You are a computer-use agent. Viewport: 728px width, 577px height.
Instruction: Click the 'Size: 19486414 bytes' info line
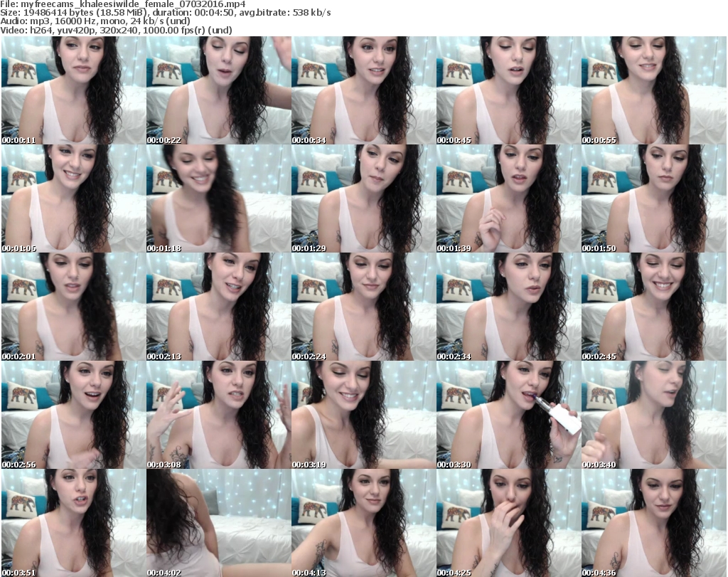pos(166,13)
